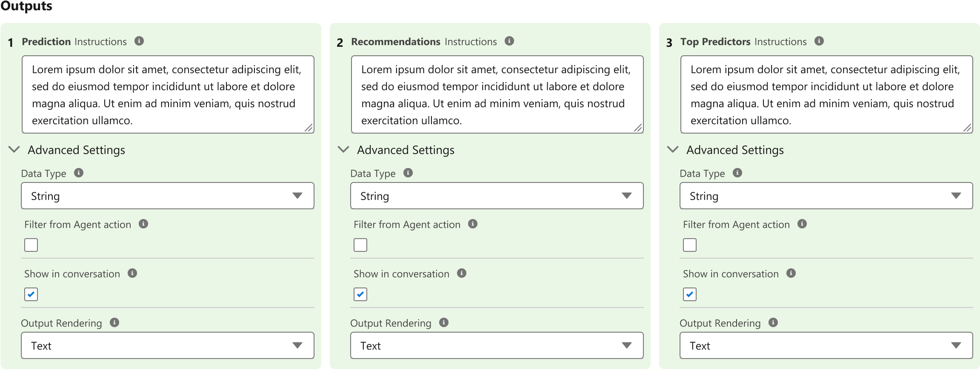Open Data Type dropdown in Recommendations
The image size is (980, 370).
pyautogui.click(x=497, y=196)
